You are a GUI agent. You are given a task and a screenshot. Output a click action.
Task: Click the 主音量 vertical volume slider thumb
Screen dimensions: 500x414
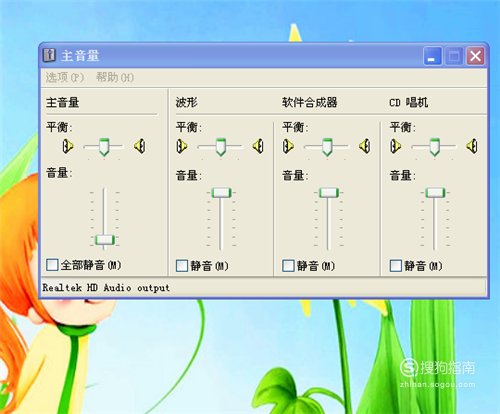pyautogui.click(x=105, y=240)
